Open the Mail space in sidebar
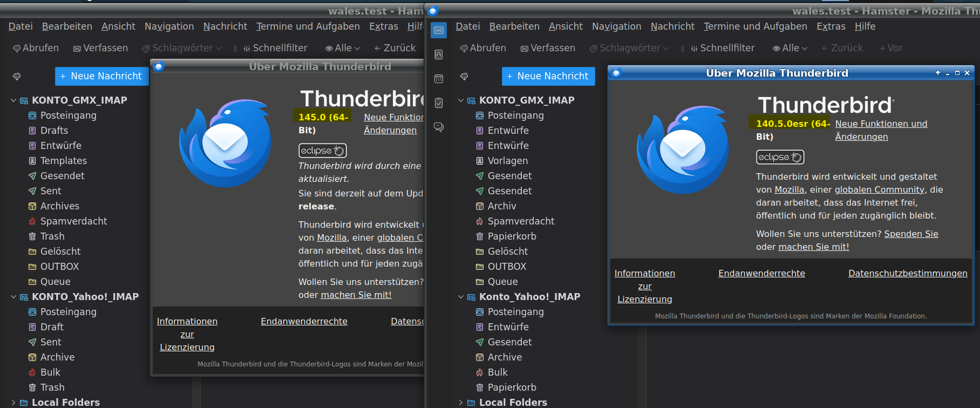 [x=439, y=31]
